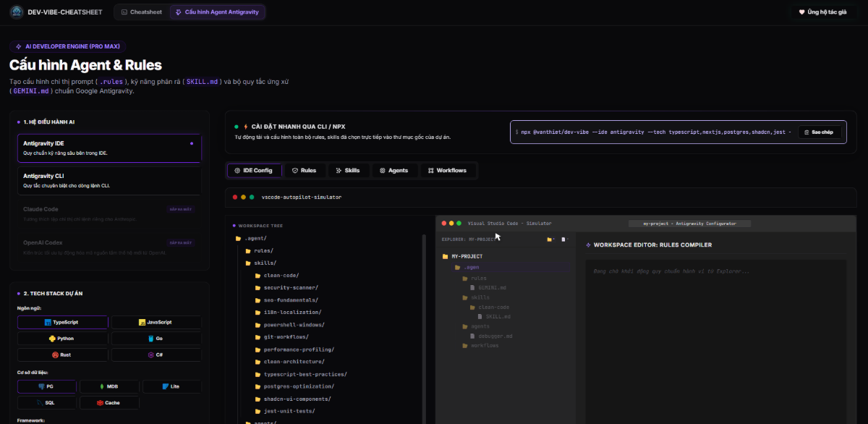Toggle the MDB database chip
This screenshot has height=424, width=868.
109,386
